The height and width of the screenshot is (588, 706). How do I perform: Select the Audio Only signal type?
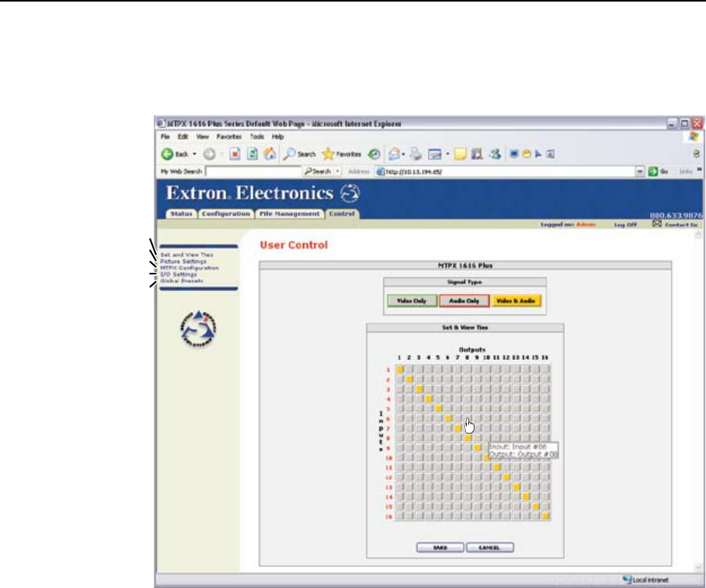tap(464, 300)
